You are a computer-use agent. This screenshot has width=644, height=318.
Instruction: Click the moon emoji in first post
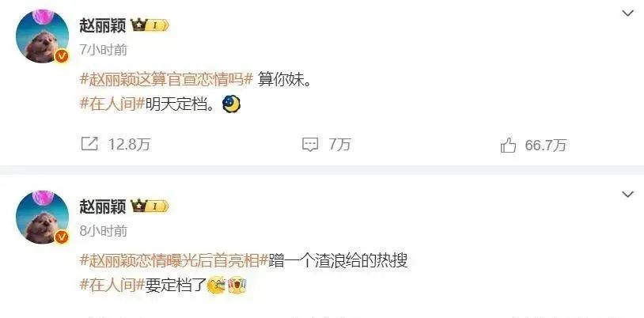231,104
